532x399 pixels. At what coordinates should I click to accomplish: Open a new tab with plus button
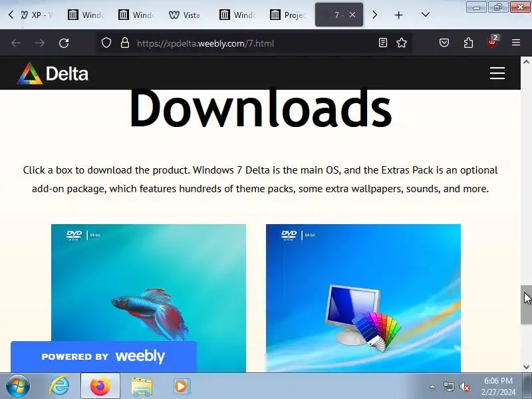click(398, 15)
